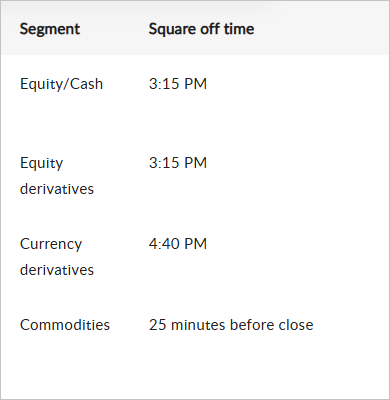Click the word minutes in Commodities row
Screen dimensions: 390x400
[x=198, y=325]
